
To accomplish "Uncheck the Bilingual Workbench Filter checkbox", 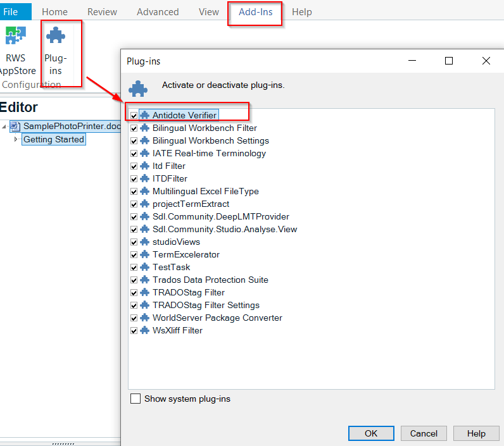I will (x=134, y=128).
